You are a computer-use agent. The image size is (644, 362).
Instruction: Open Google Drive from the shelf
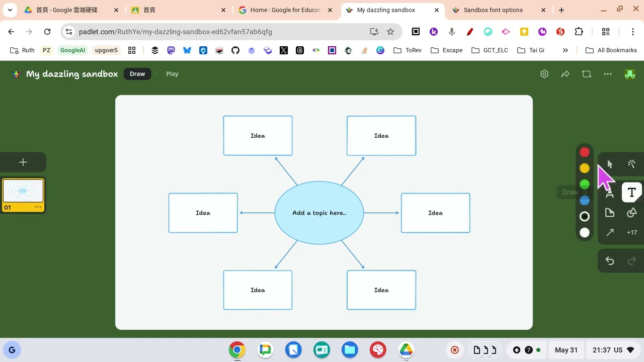[406, 350]
